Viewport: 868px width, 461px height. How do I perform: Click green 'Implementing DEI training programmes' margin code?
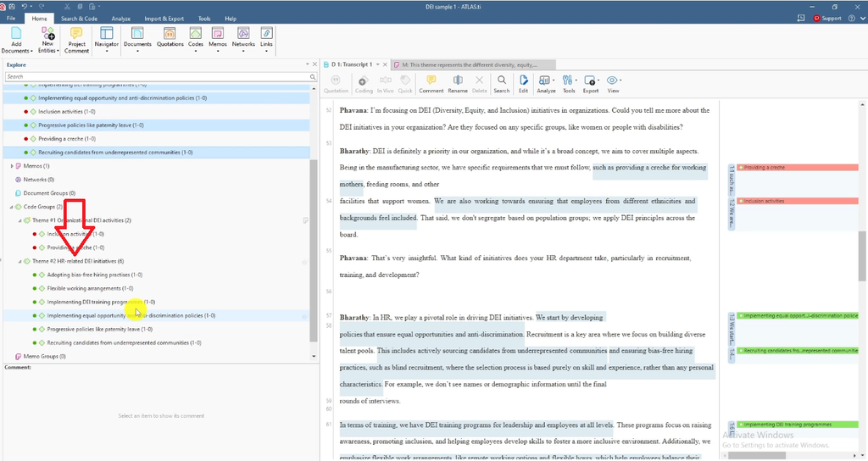click(x=798, y=425)
